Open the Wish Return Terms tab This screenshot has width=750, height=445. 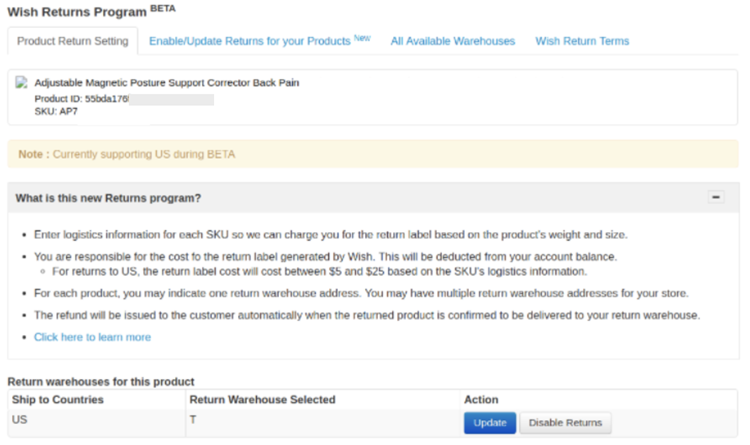(x=582, y=41)
